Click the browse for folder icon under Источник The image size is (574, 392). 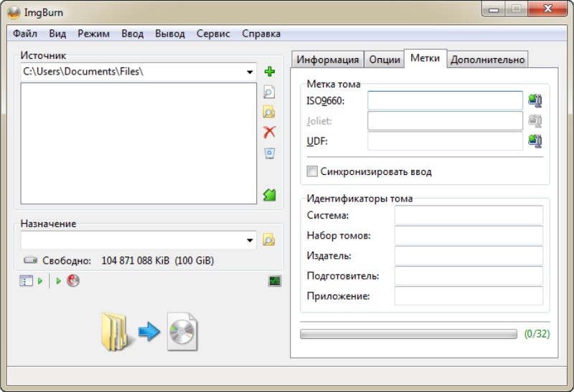[269, 112]
